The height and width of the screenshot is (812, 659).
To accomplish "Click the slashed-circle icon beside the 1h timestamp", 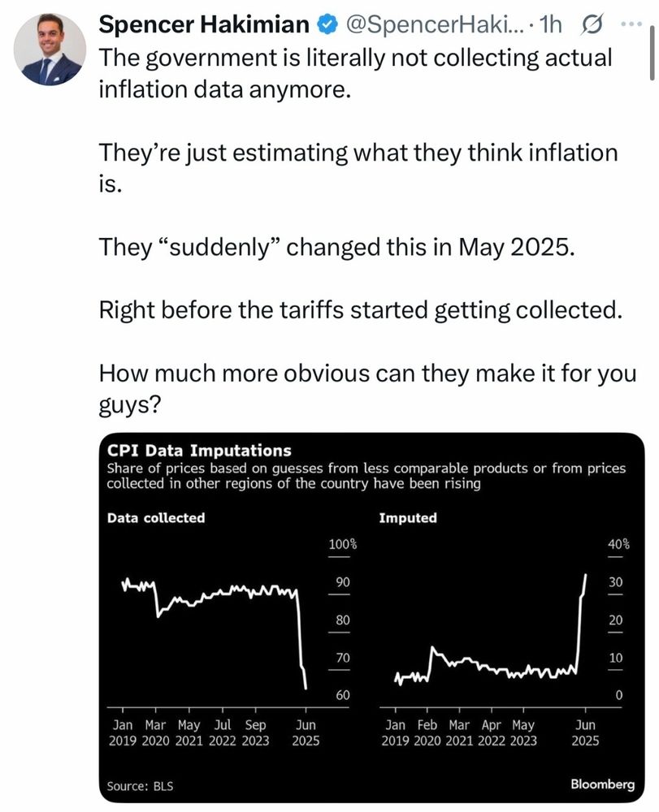I will coord(591,24).
